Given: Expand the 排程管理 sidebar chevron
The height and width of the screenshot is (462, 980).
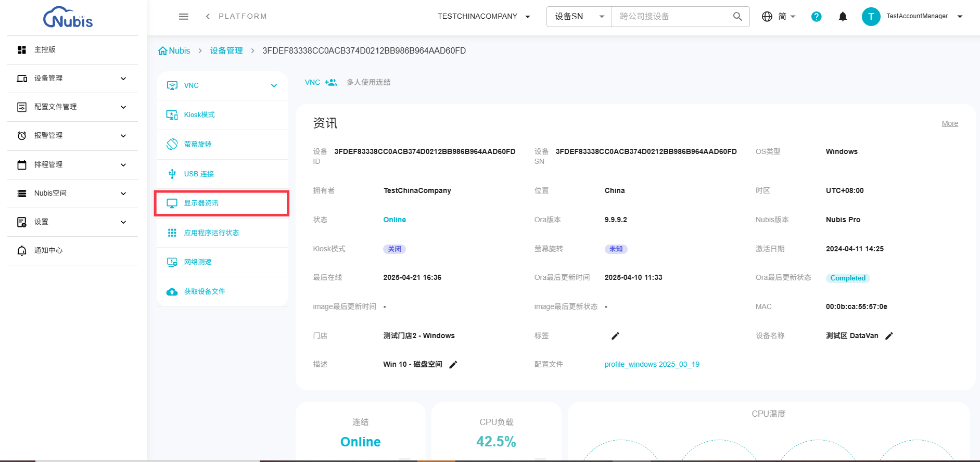Looking at the screenshot, I should pyautogui.click(x=123, y=165).
